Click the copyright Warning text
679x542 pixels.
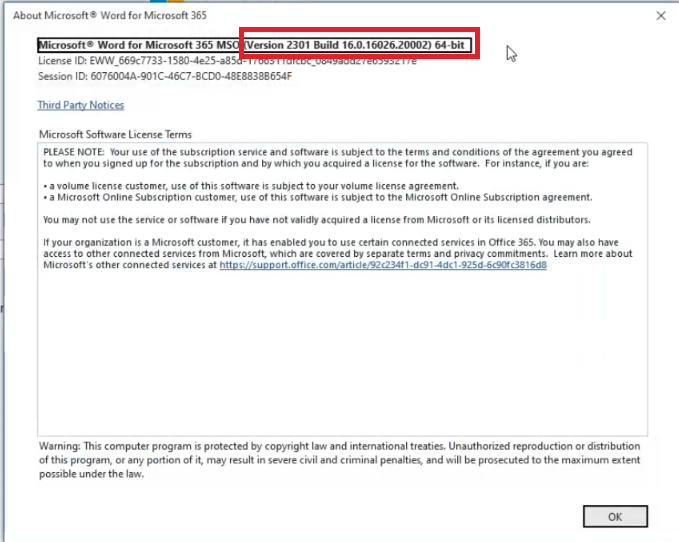pos(340,460)
